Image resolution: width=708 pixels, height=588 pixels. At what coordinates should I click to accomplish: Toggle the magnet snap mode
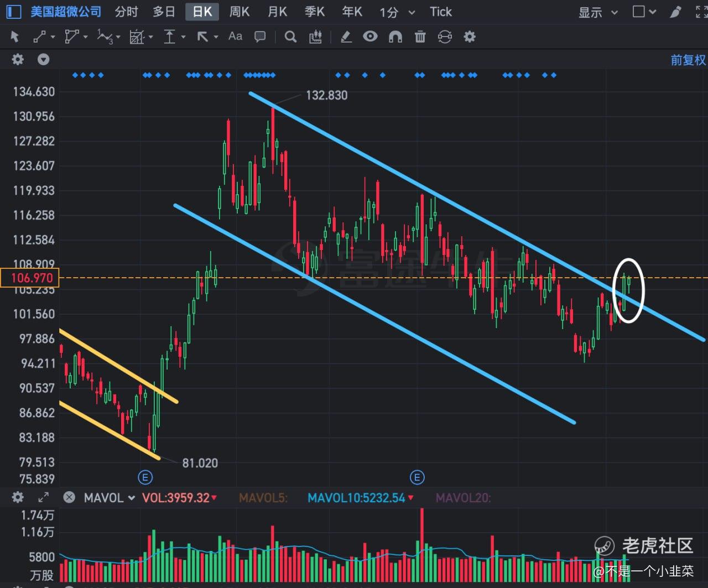coord(395,37)
